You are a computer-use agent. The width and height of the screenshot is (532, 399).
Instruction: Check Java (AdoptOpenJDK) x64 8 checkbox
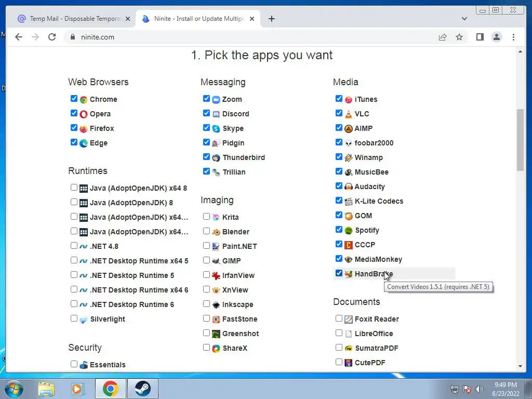pyautogui.click(x=74, y=187)
